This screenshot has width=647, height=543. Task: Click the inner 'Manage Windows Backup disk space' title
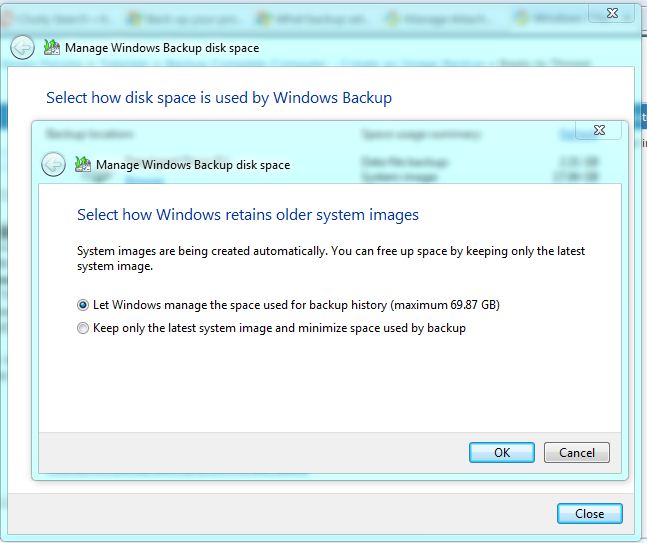[x=193, y=165]
